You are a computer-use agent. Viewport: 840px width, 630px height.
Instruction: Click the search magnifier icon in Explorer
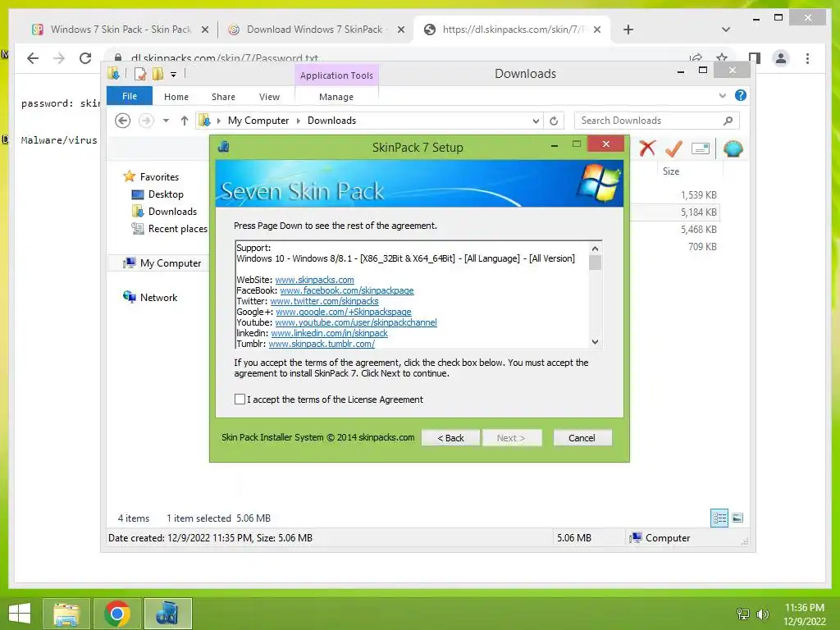[x=728, y=121]
